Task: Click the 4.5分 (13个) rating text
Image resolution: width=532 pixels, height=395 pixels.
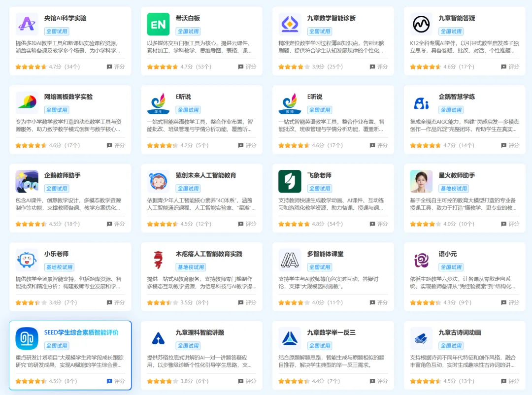Action: pos(459,381)
